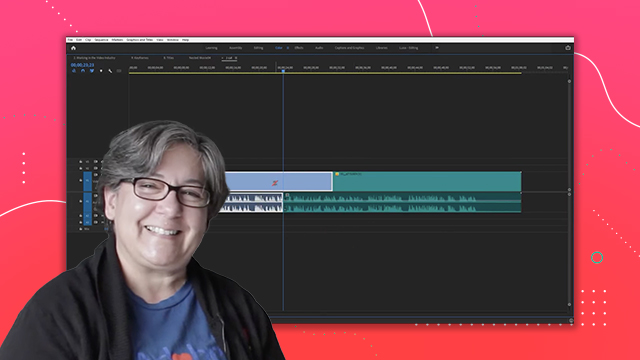Viewport: 640px width, 360px height.
Task: Open the Graphics and Titles menu
Action: tap(140, 40)
